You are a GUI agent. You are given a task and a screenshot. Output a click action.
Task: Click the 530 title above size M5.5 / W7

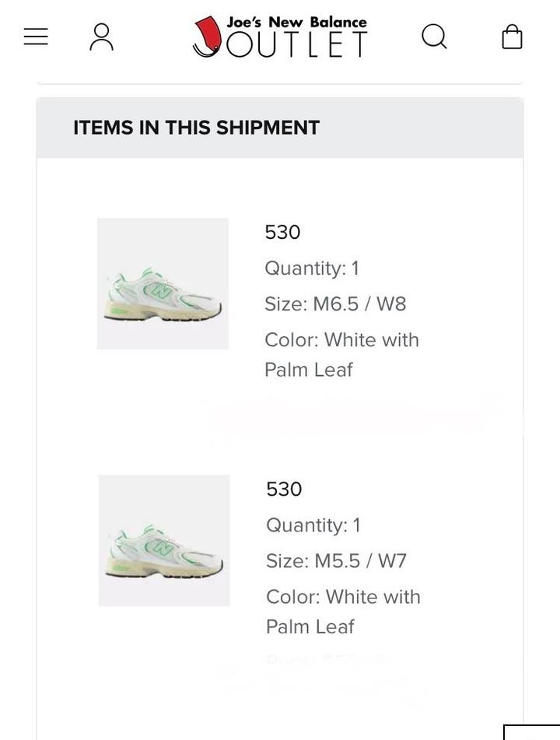tap(284, 489)
